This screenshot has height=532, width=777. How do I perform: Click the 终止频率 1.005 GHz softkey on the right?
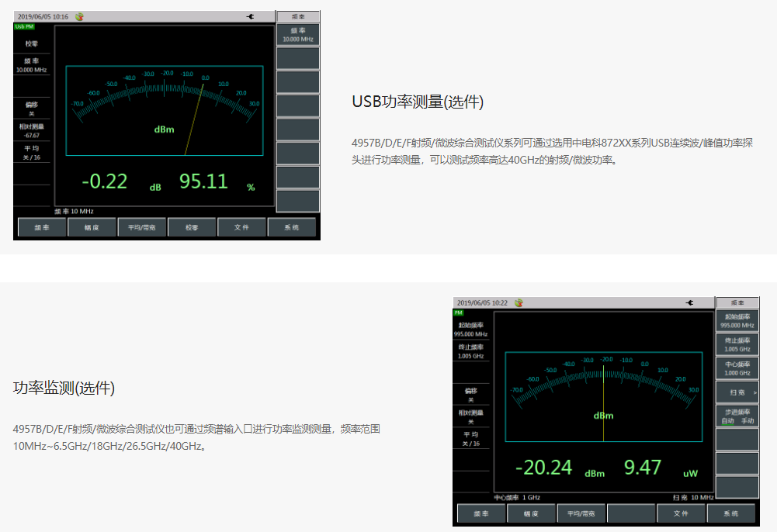click(737, 344)
